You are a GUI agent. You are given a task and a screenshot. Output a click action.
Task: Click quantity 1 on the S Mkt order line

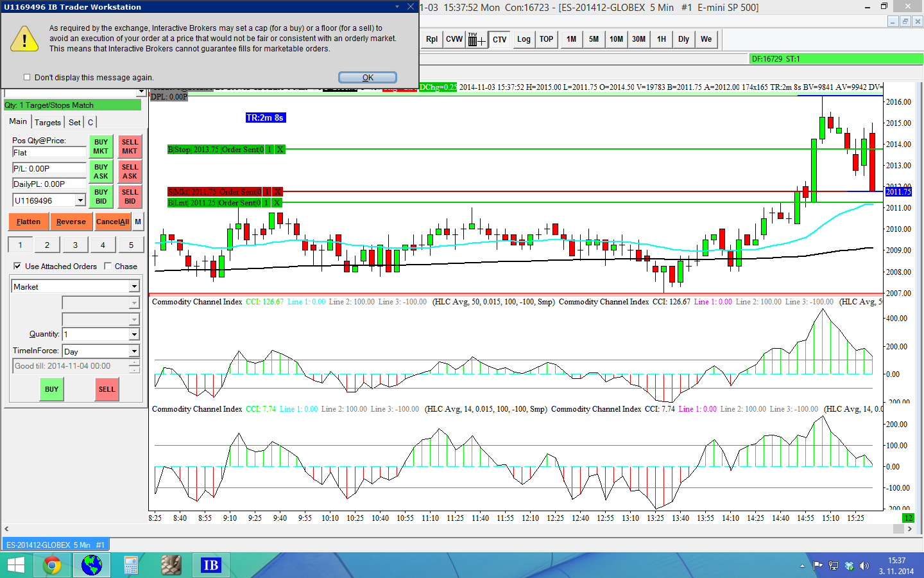click(267, 192)
